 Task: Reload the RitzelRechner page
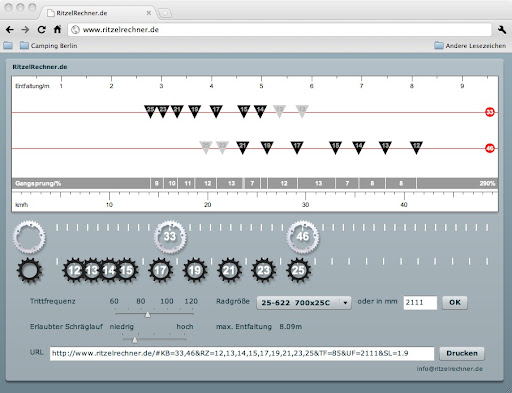pyautogui.click(x=41, y=30)
